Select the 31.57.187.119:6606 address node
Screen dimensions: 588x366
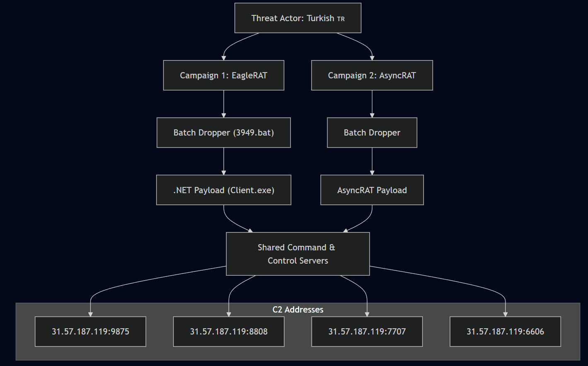505,332
